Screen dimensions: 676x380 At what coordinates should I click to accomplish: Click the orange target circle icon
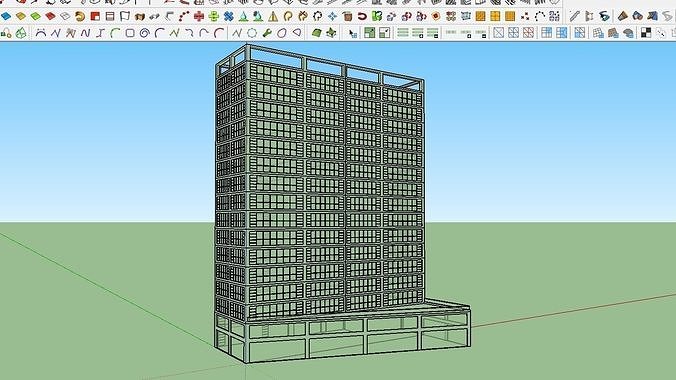coord(436,16)
